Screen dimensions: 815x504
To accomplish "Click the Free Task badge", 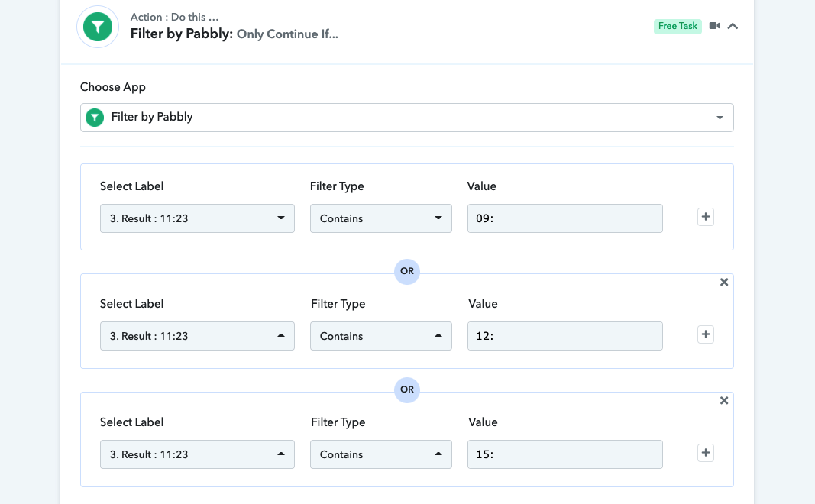I will tap(678, 26).
